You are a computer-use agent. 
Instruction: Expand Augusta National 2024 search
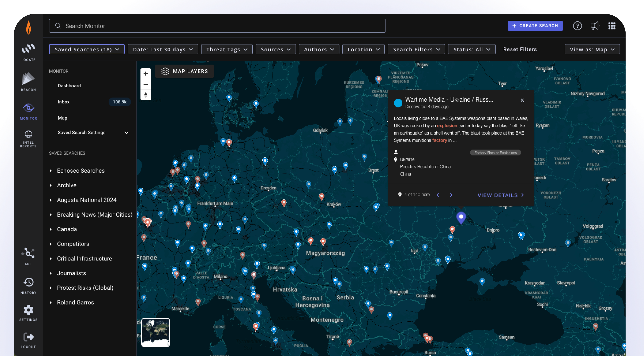point(51,200)
